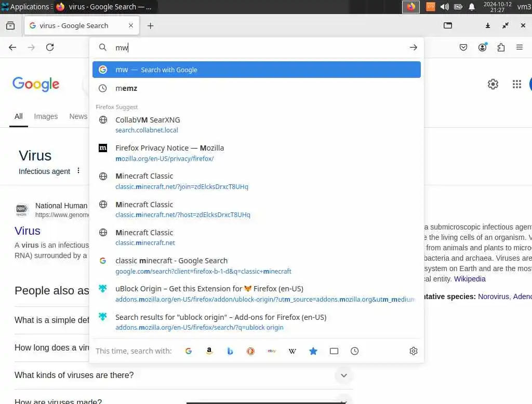Open 'Search results for ublock origin' suggestion
The image size is (532, 404).
point(257,322)
